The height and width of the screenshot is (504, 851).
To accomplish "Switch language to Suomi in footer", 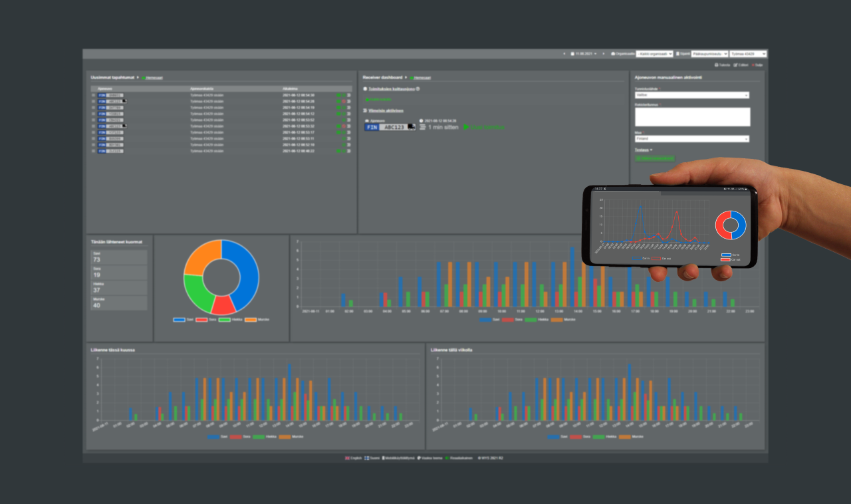I will tap(372, 458).
